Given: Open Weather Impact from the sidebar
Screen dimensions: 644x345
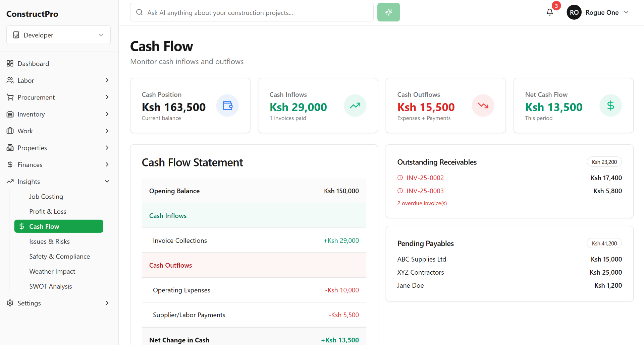Looking at the screenshot, I should (x=52, y=271).
